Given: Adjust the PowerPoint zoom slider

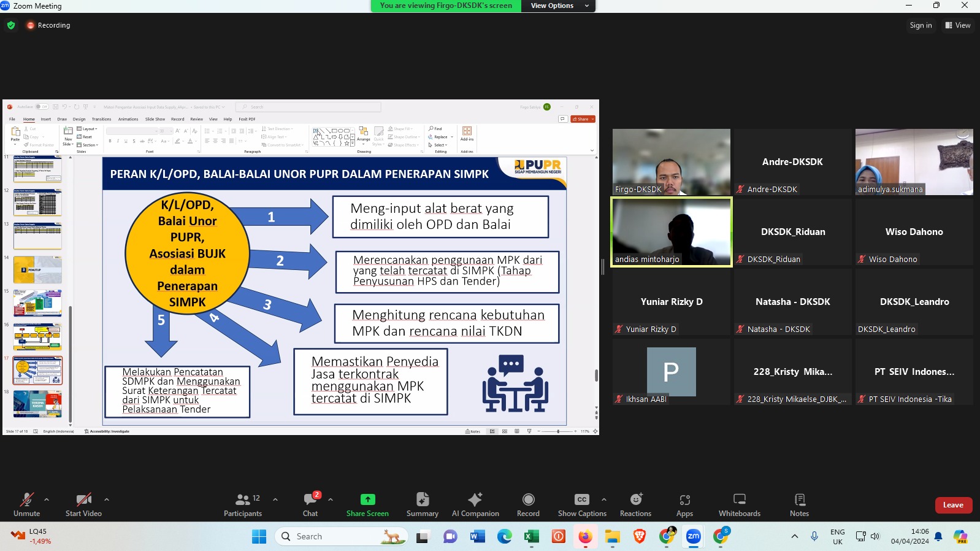Looking at the screenshot, I should pos(557,431).
